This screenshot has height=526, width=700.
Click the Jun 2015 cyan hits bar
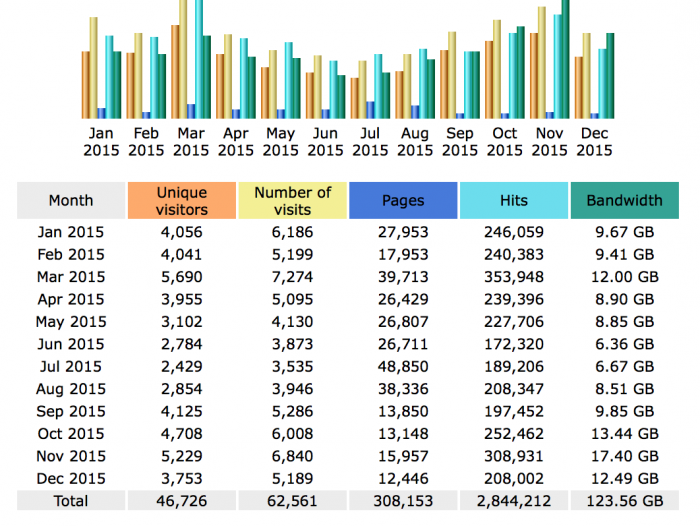coord(333,90)
